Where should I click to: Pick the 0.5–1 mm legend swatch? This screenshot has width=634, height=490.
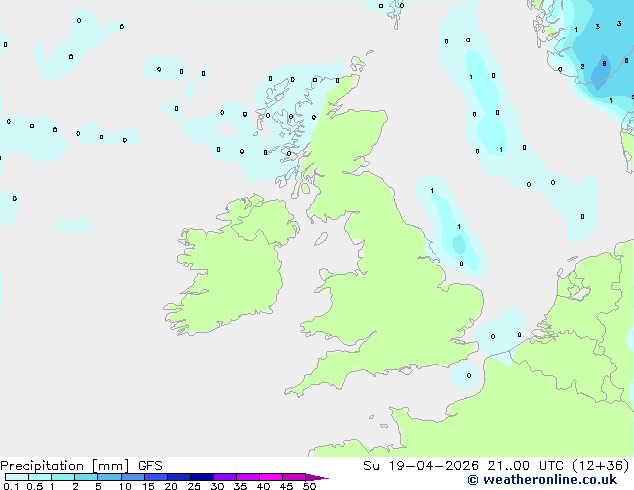(x=40, y=477)
